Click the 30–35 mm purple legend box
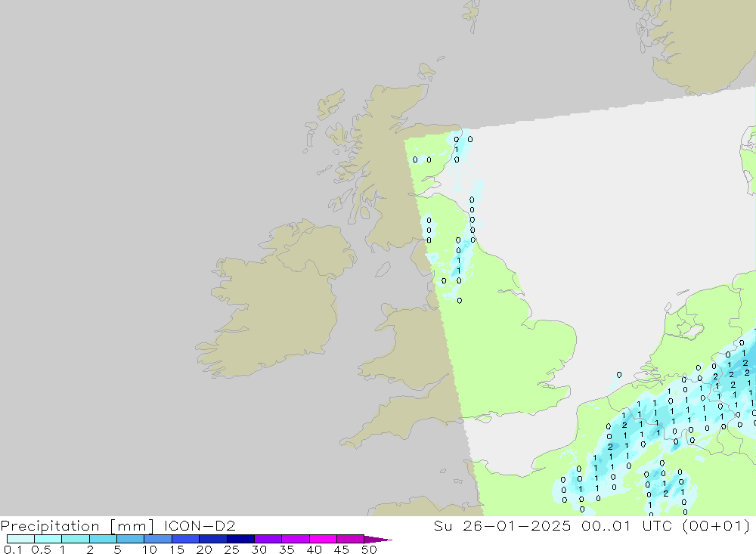The image size is (756, 554). [268, 539]
